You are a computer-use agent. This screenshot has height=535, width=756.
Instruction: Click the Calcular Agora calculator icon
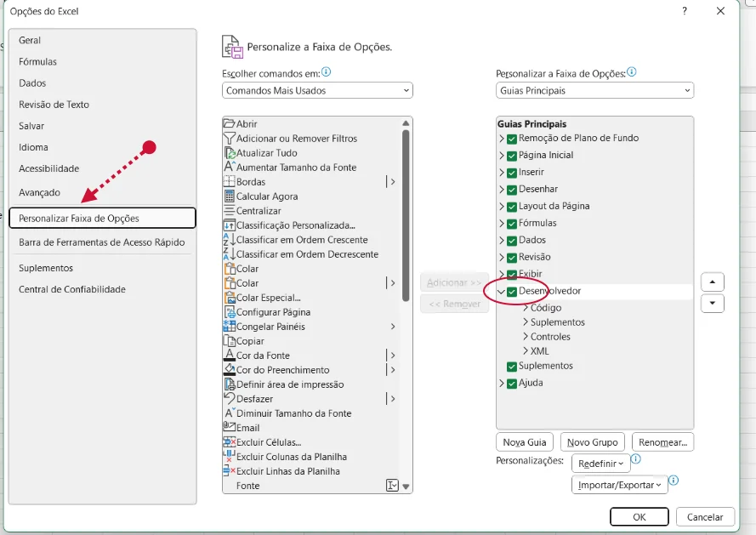point(230,196)
